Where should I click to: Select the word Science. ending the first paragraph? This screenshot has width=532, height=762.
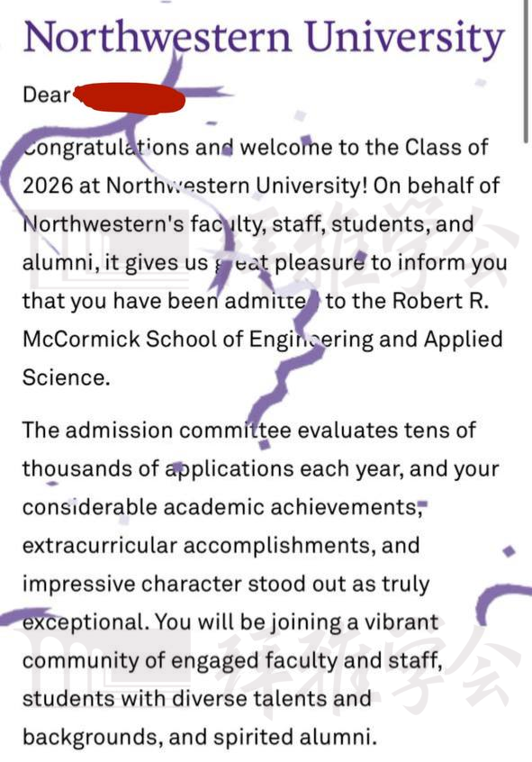(x=66, y=377)
